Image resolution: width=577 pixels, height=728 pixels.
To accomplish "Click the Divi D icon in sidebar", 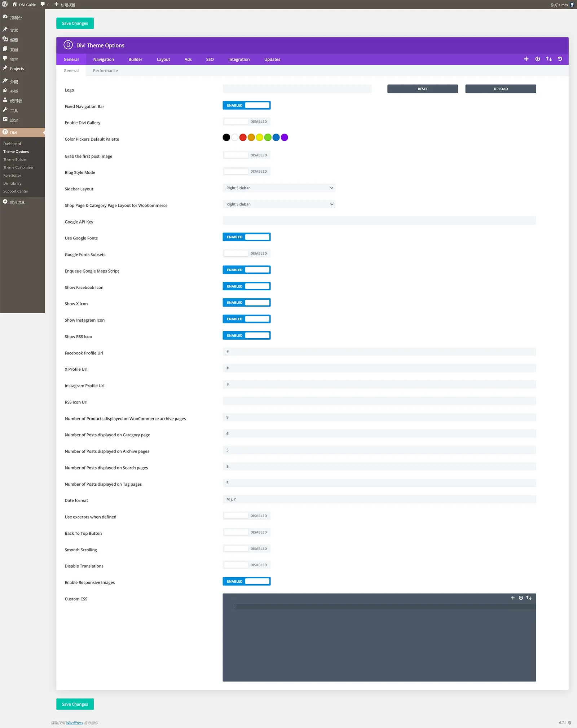I will click(x=5, y=132).
